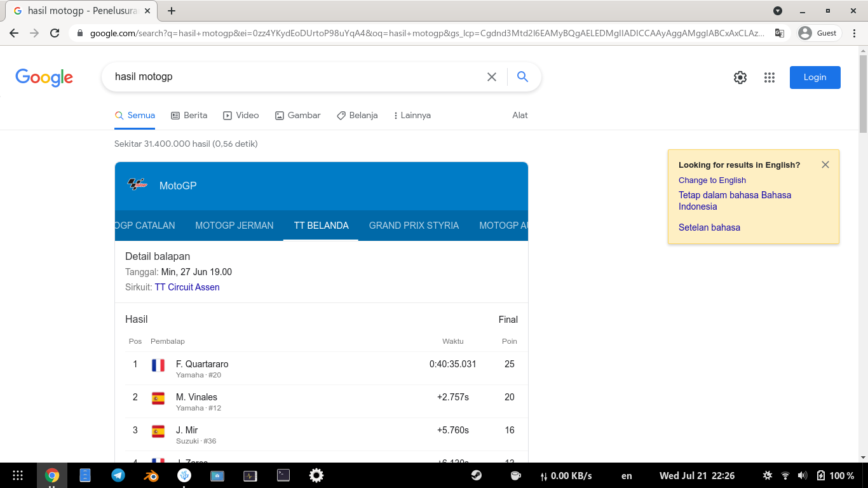This screenshot has height=488, width=868.
Task: Dismiss the English results language prompt
Action: (x=825, y=165)
